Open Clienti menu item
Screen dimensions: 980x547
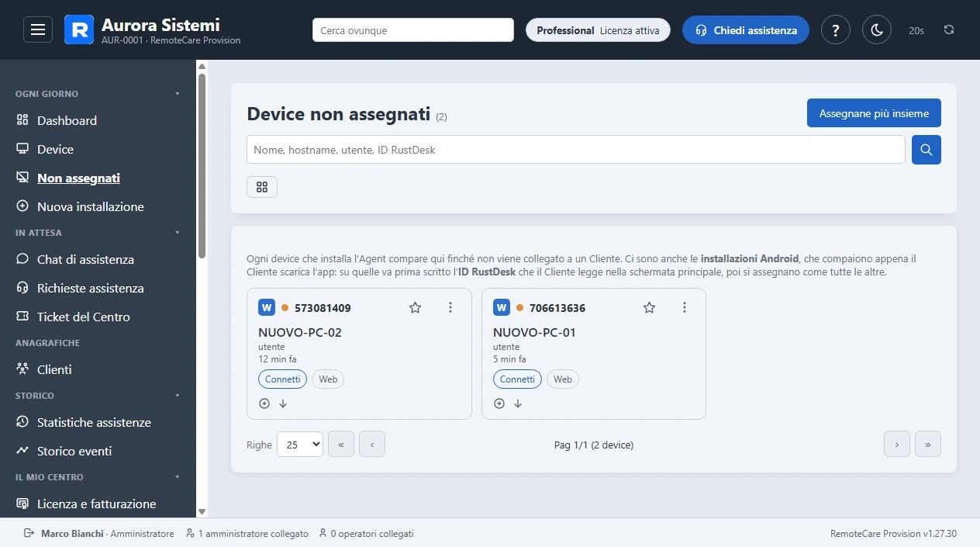pyautogui.click(x=54, y=369)
